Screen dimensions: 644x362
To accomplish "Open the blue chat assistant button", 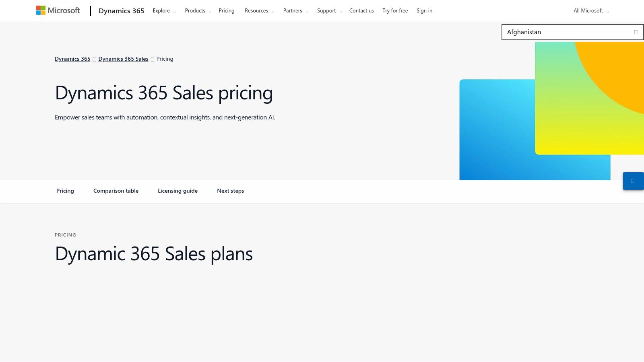I will 633,181.
